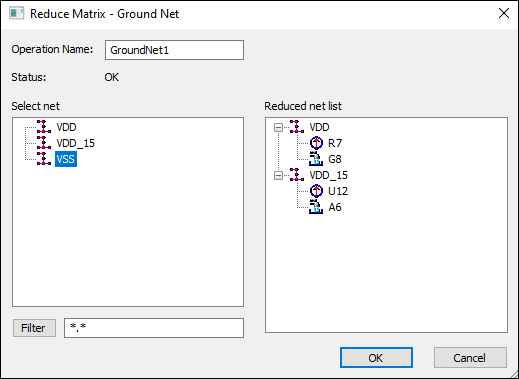Click the VSS net icon in Select net
This screenshot has height=379, width=519.
(x=44, y=159)
